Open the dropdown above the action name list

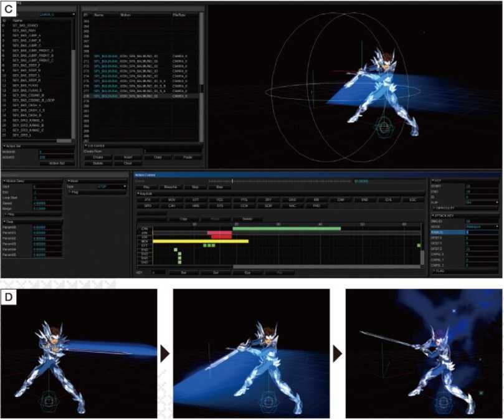[x=57, y=14]
